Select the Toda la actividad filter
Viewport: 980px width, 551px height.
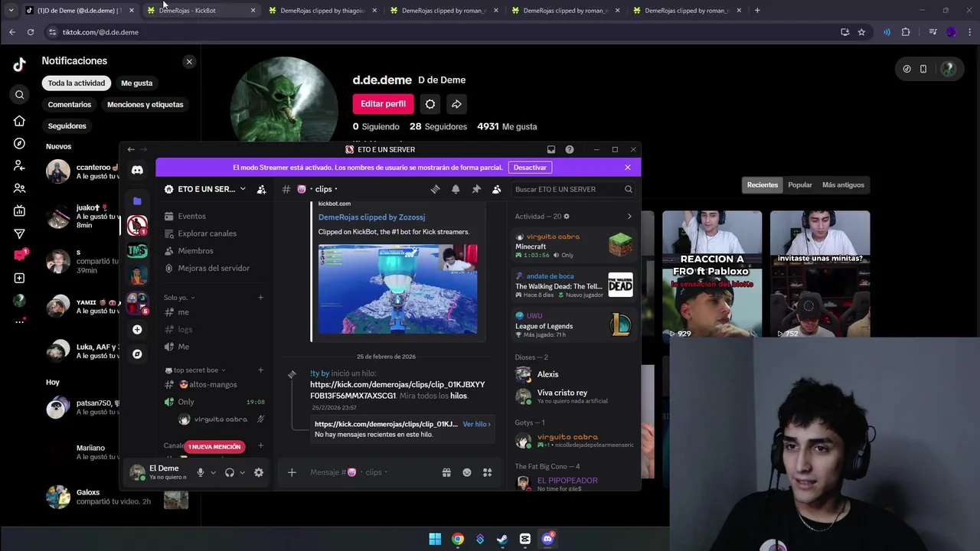coord(76,83)
